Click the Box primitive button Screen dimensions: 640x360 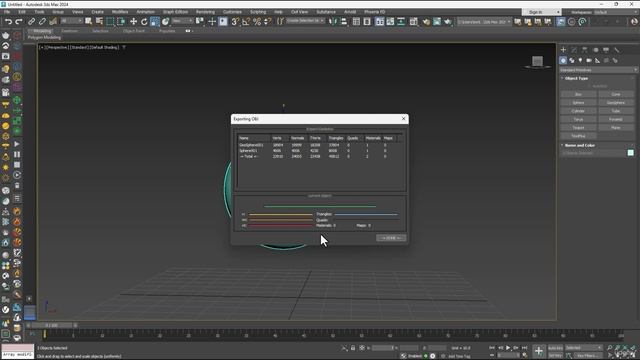click(x=578, y=94)
